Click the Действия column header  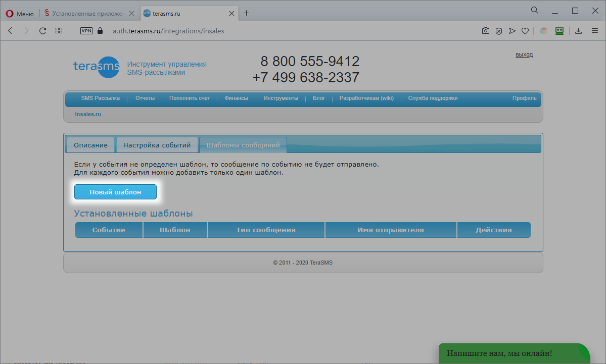[x=494, y=230]
